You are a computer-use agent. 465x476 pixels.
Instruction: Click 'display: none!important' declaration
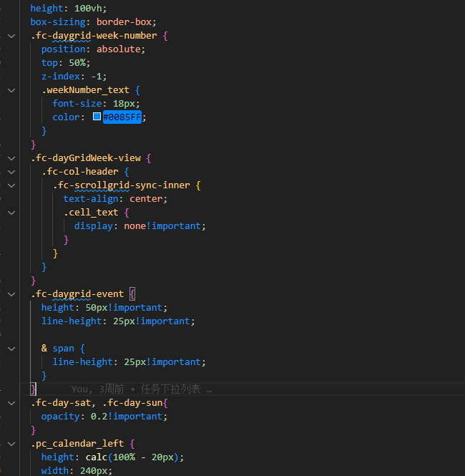pos(140,226)
